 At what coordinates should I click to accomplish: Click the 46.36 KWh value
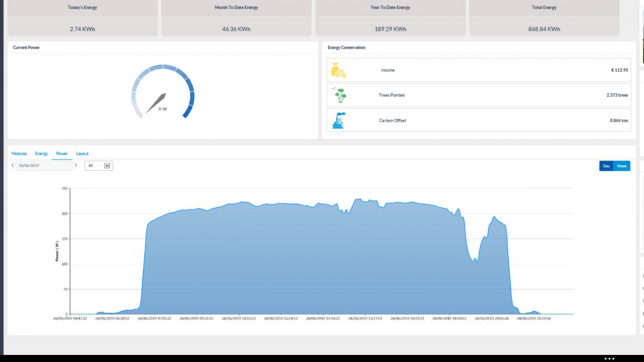click(x=236, y=29)
